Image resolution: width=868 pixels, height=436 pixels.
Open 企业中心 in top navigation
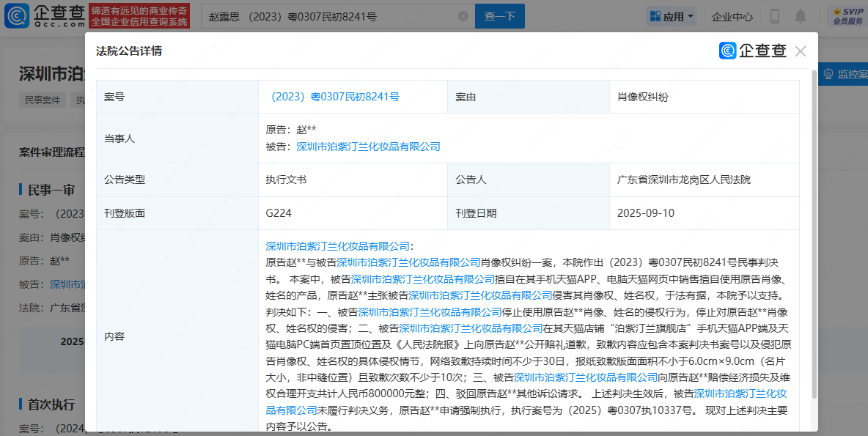tap(732, 17)
